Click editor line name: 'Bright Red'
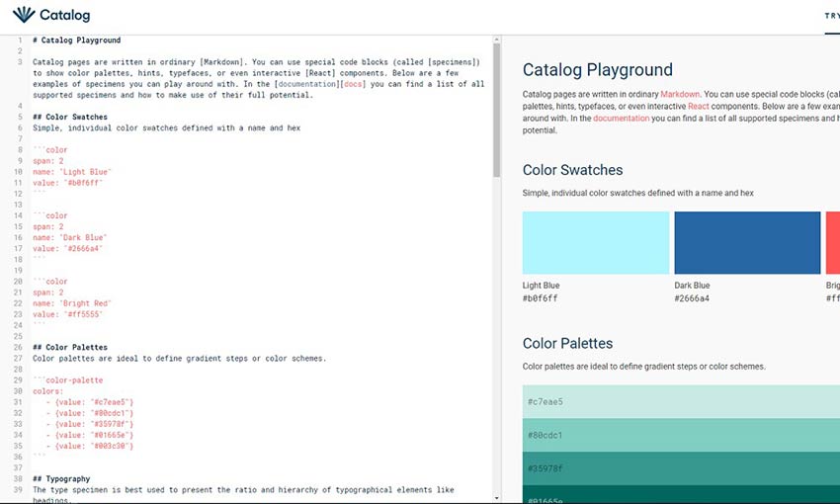The image size is (840, 504). [x=72, y=303]
